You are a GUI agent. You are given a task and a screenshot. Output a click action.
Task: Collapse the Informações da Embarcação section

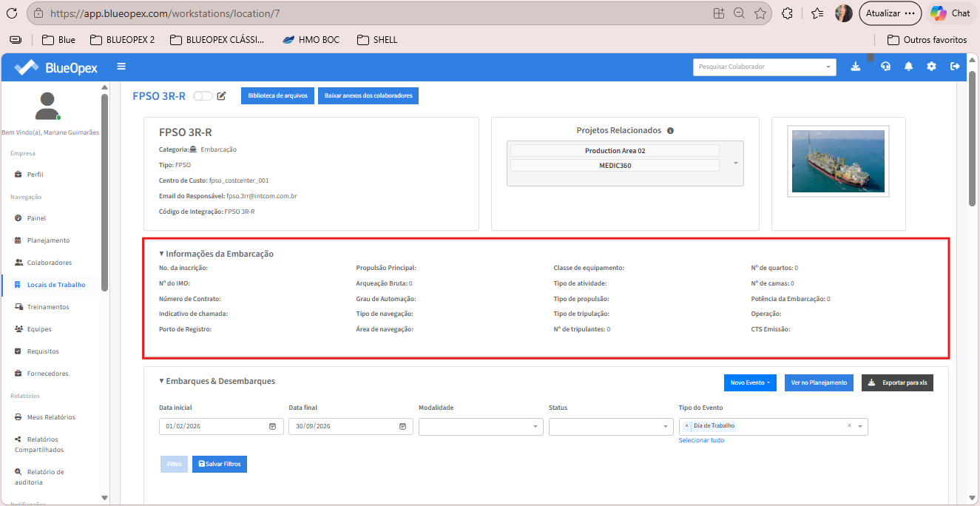(x=216, y=254)
